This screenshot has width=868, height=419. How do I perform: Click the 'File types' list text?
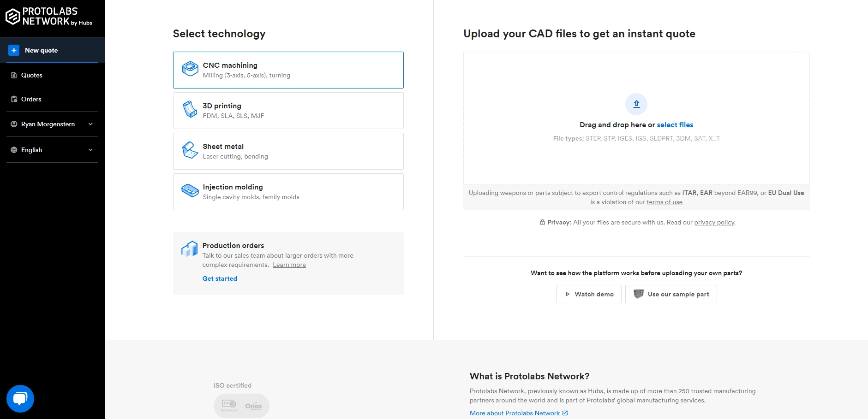coord(636,138)
